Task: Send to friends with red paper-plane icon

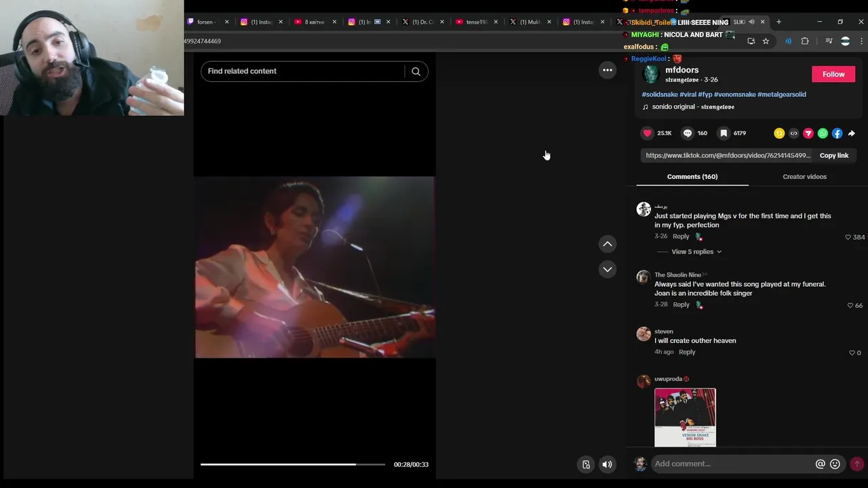Action: 808,134
